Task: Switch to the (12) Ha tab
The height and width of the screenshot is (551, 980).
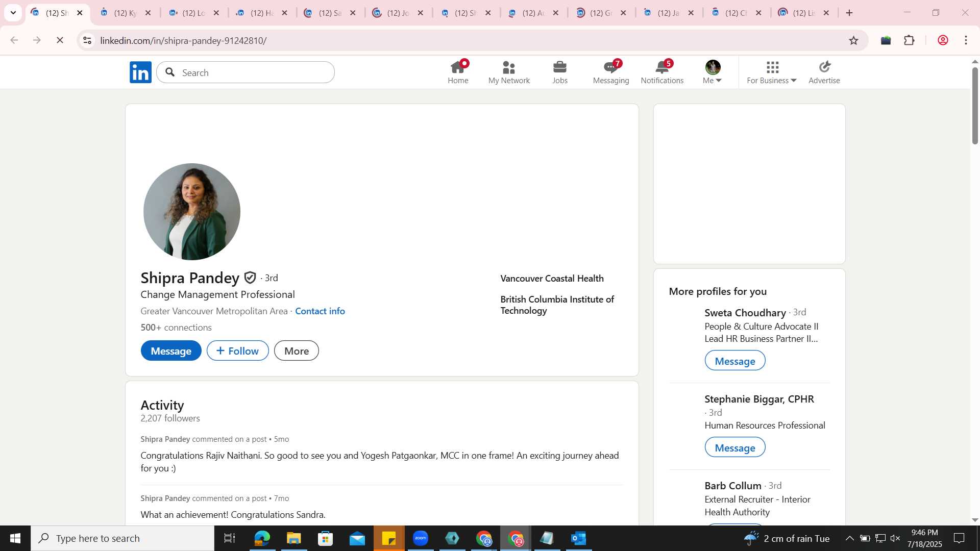Action: point(262,13)
